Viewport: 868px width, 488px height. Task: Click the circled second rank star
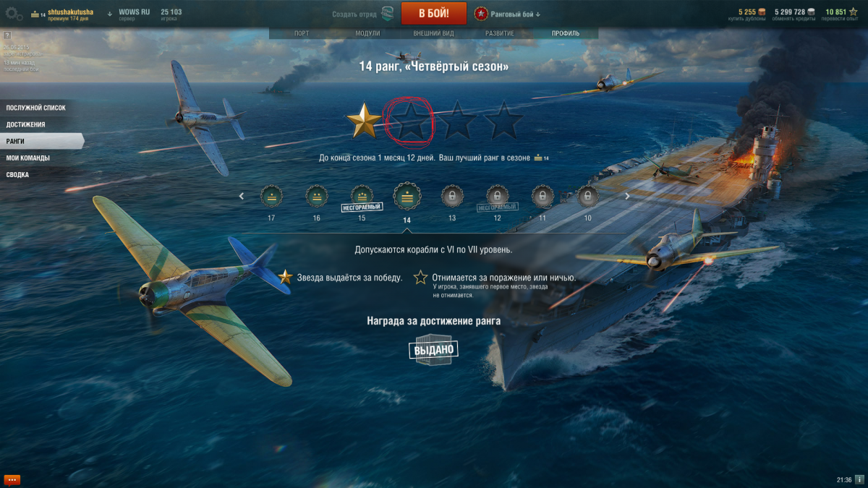409,121
